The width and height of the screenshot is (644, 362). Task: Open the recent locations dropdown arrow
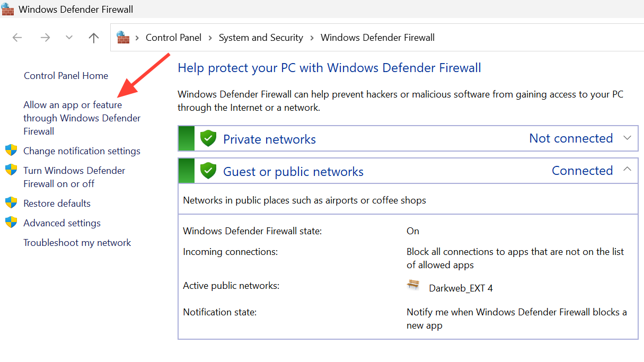(x=69, y=38)
